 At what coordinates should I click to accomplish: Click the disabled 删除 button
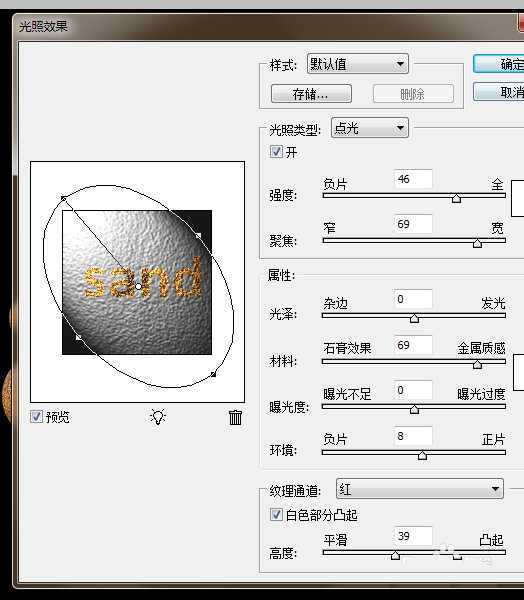413,94
